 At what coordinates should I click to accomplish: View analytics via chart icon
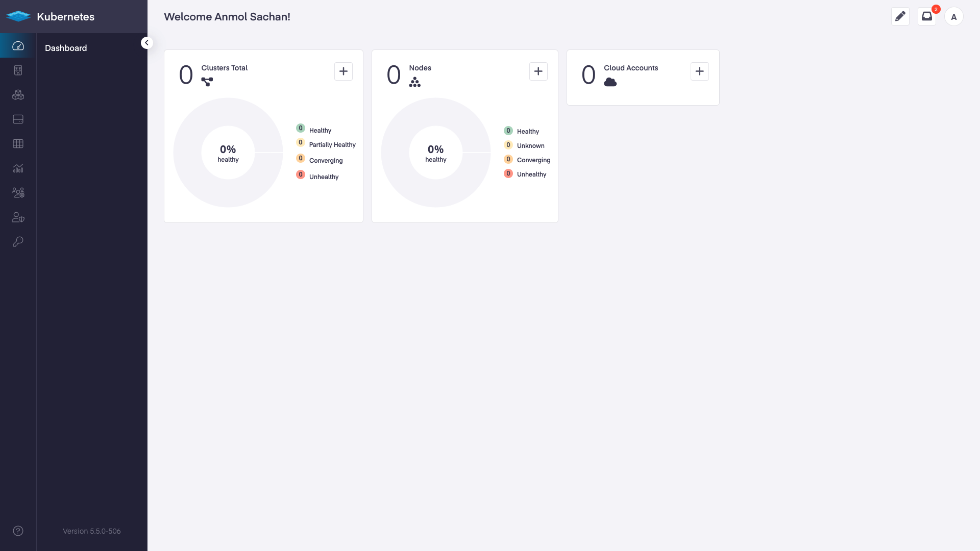click(x=18, y=168)
